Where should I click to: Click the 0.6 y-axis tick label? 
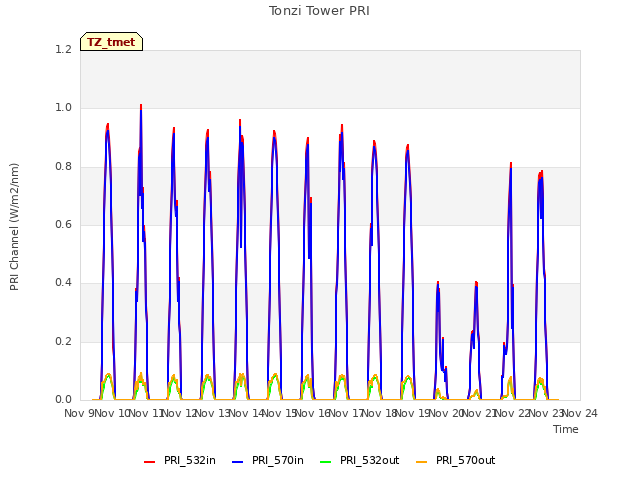coord(63,224)
